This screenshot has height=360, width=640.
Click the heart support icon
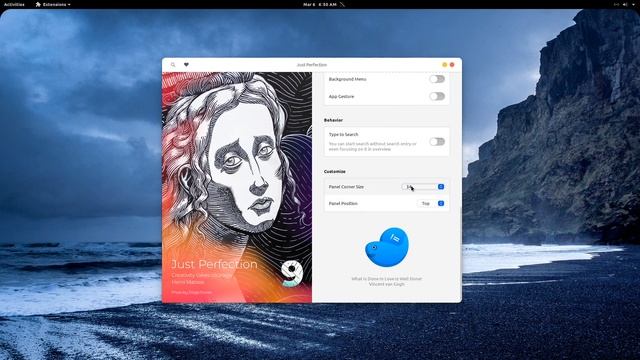186,64
